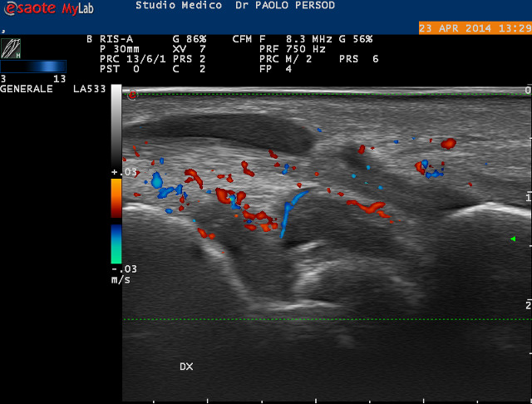
Task: Click the 'Dr PAOLO PERSOD' name text
Action: (x=285, y=6)
